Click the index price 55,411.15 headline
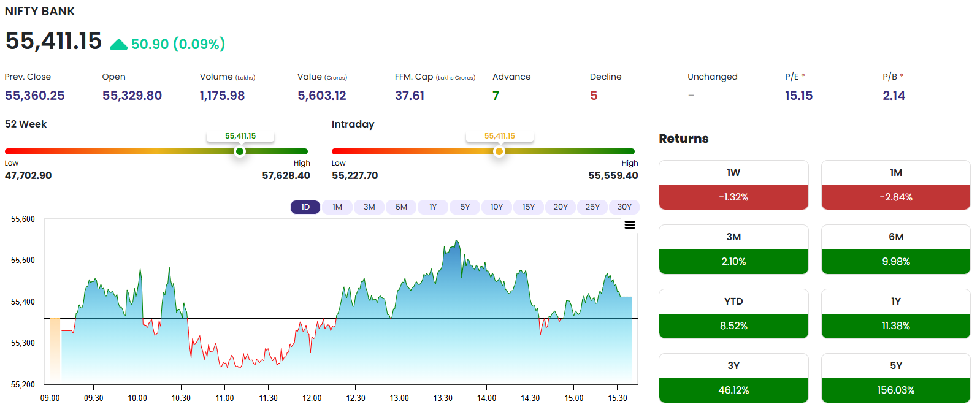 click(x=53, y=41)
